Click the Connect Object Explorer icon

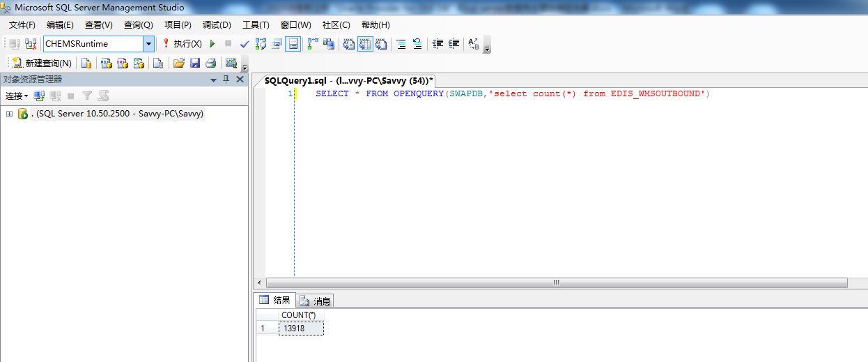[40, 96]
